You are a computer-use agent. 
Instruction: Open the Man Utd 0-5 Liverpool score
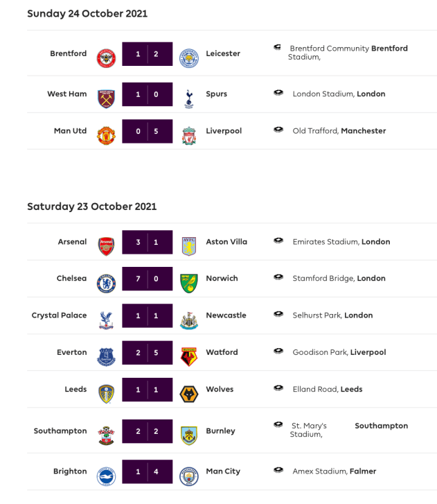click(x=148, y=131)
